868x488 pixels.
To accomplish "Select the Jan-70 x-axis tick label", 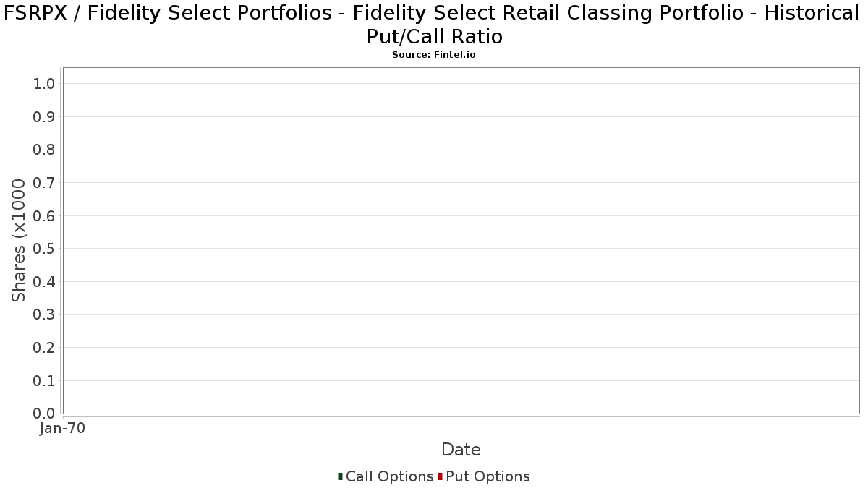I will pyautogui.click(x=63, y=428).
